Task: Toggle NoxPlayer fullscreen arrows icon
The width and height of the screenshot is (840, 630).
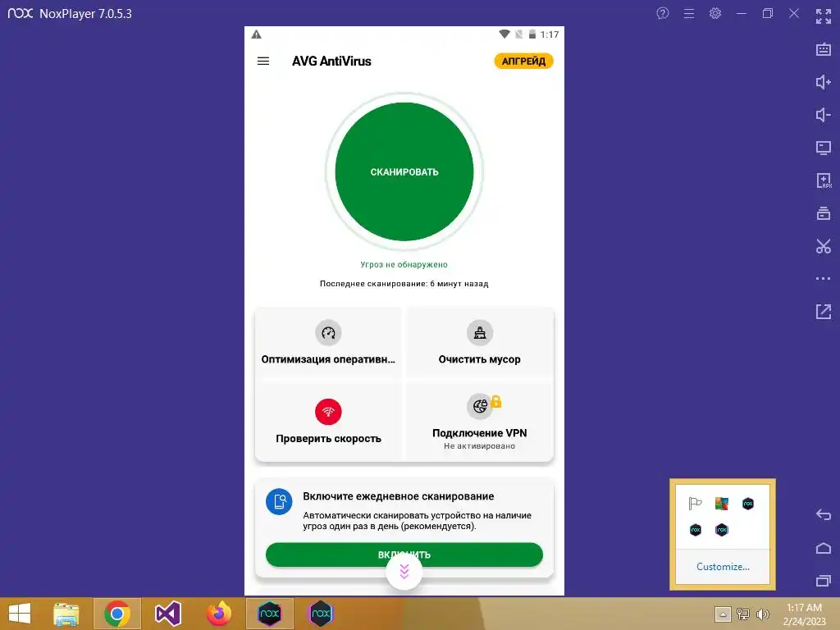Action: (824, 16)
